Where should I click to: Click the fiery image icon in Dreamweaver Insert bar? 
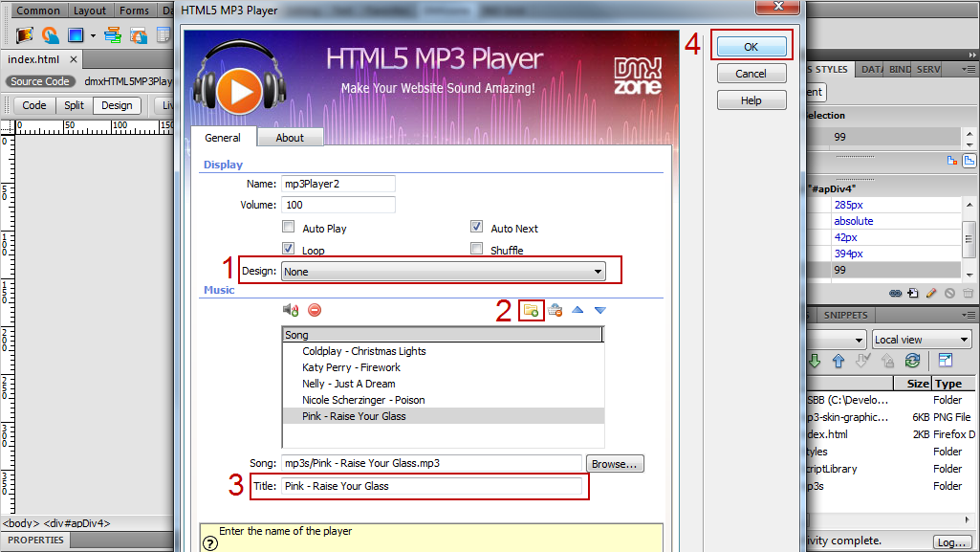tap(24, 35)
